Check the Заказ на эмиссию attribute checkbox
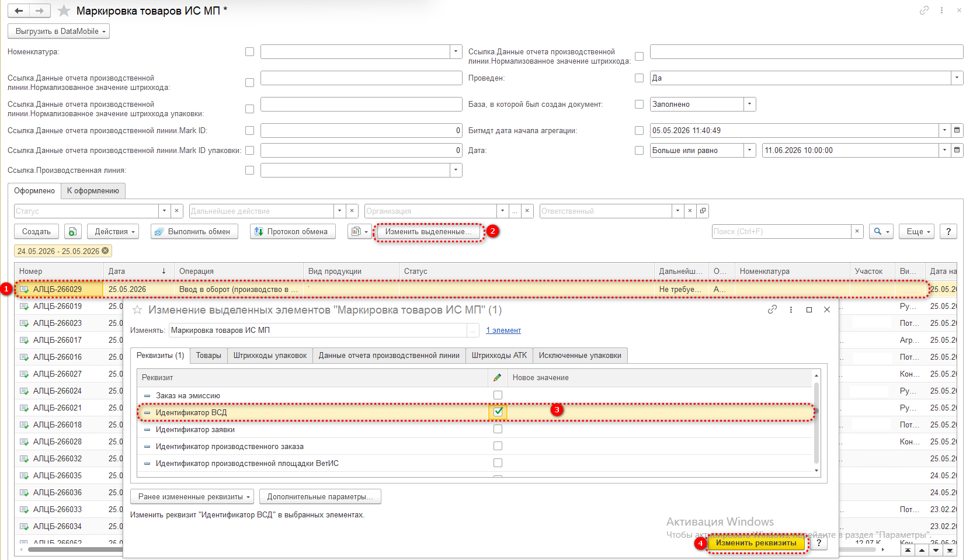973x560 pixels. [498, 395]
